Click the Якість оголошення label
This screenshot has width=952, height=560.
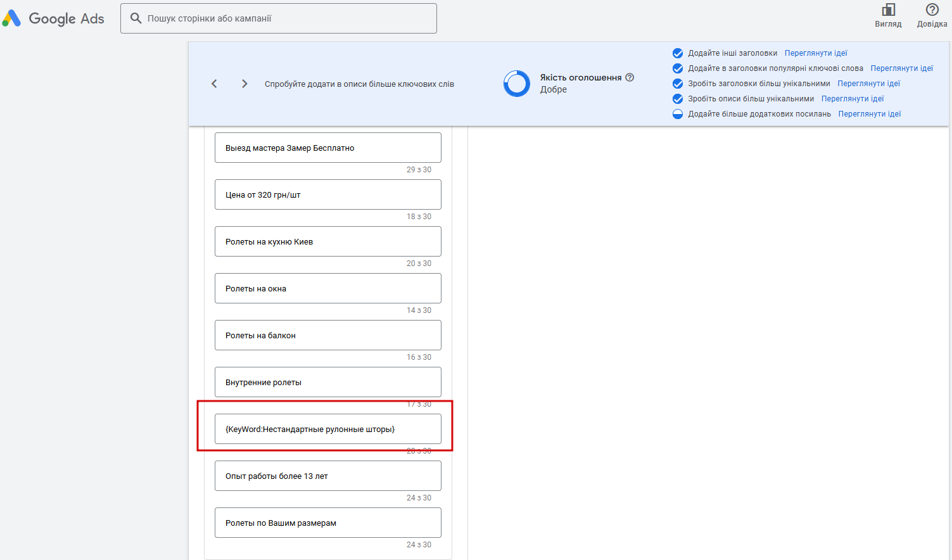tap(581, 77)
